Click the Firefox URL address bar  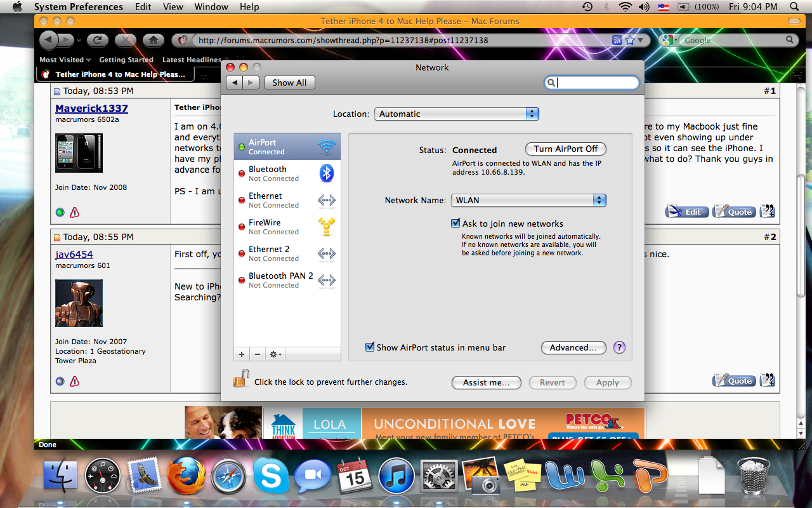[406, 40]
